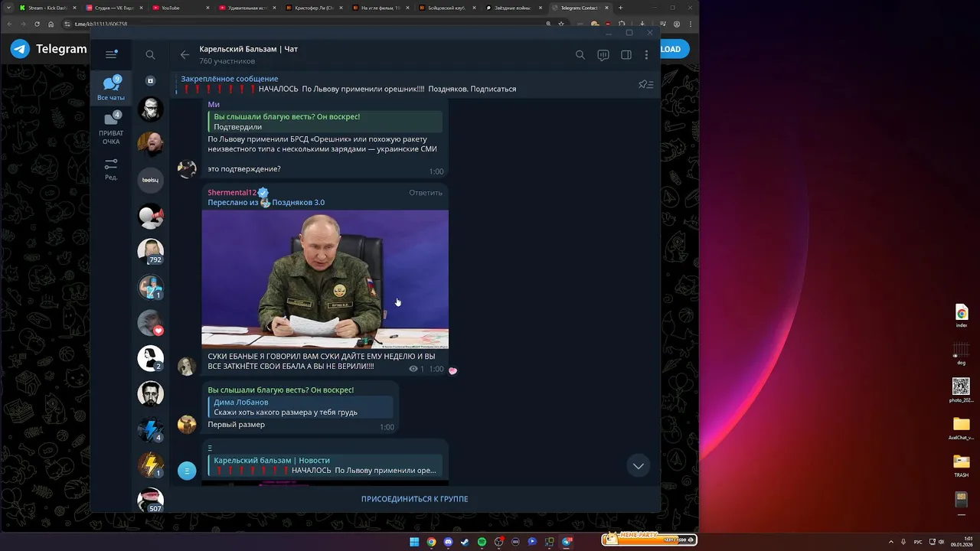This screenshot has width=980, height=551.
Task: Open the index Chrome shortcut on the desktop
Action: tap(962, 316)
